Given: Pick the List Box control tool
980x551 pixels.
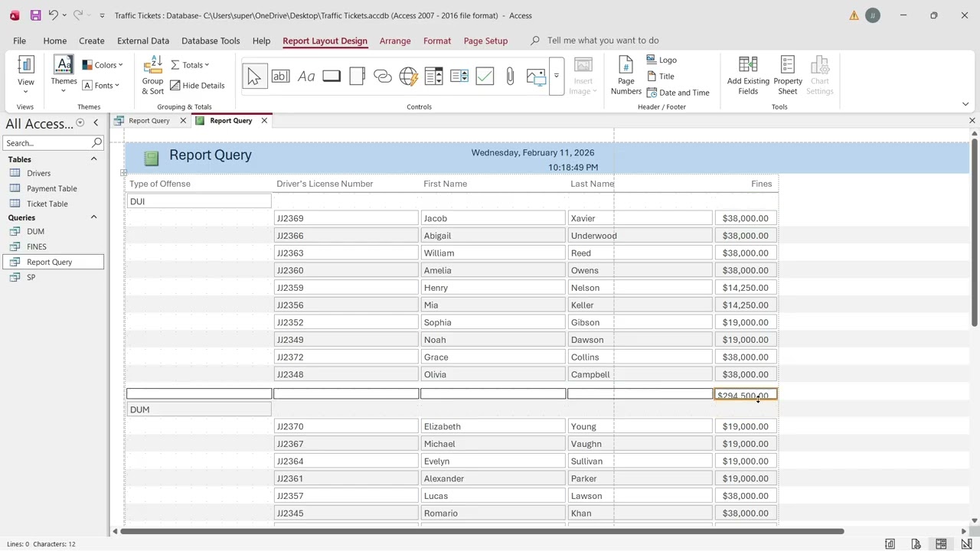Looking at the screenshot, I should click(x=433, y=77).
